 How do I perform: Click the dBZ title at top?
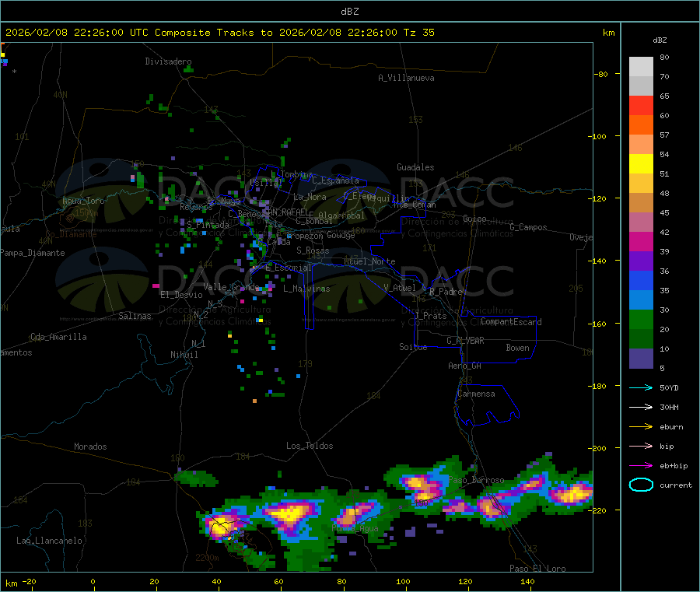[349, 12]
